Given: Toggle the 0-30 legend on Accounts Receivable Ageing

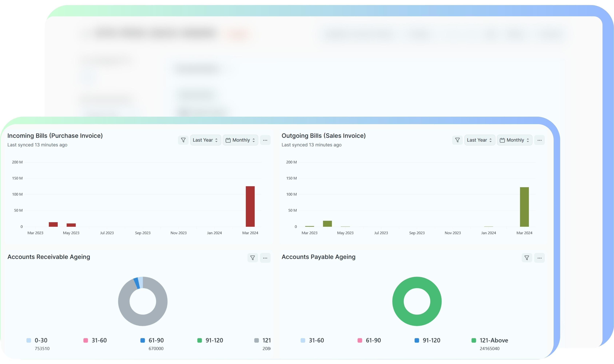Looking at the screenshot, I should coord(41,340).
